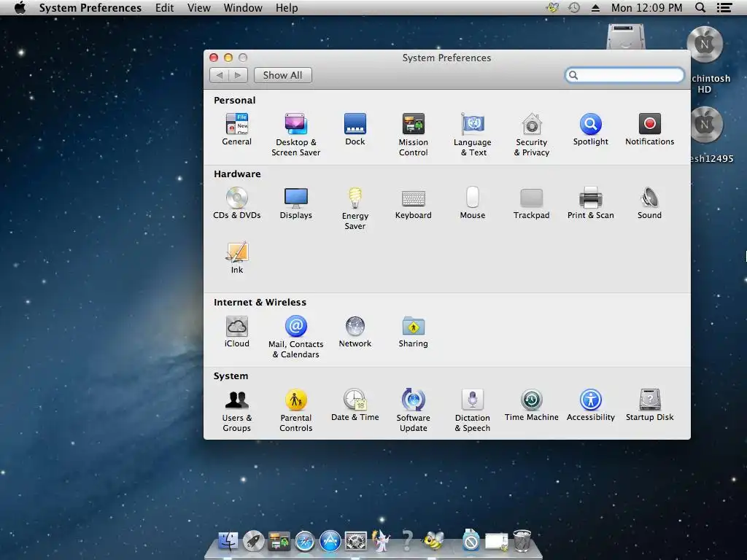Open Launchpad from the Dock
The width and height of the screenshot is (747, 560).
253,542
